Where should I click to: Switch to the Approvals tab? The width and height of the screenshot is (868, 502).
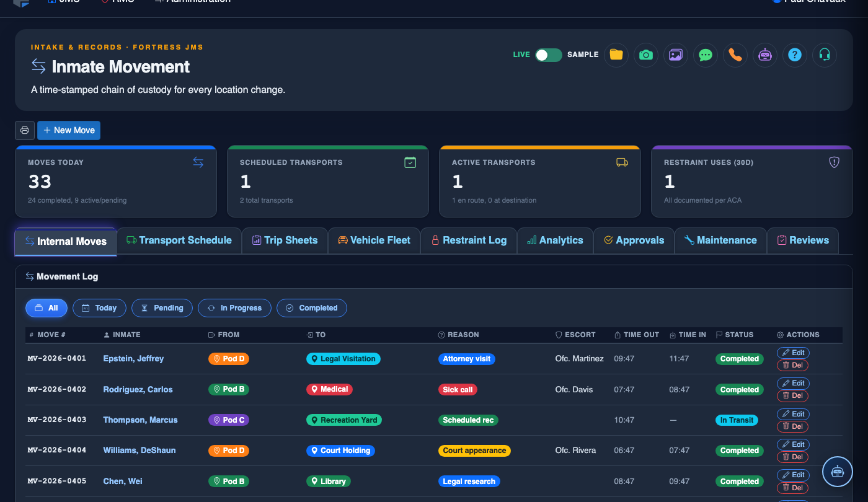[634, 240]
